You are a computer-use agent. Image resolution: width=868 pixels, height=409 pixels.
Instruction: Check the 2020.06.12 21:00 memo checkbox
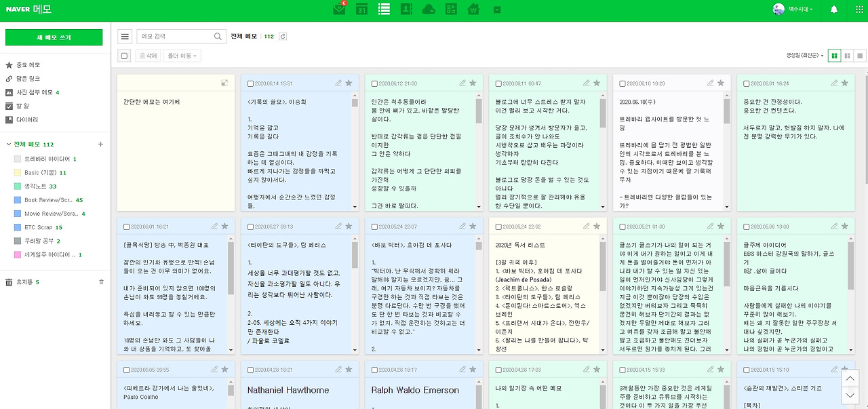pyautogui.click(x=374, y=83)
